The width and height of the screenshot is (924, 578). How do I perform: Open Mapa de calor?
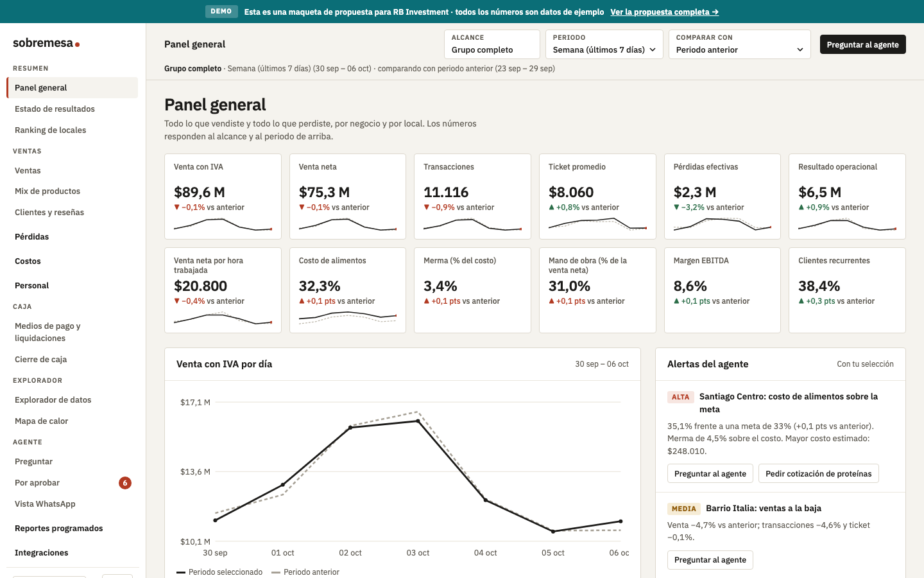point(73,421)
